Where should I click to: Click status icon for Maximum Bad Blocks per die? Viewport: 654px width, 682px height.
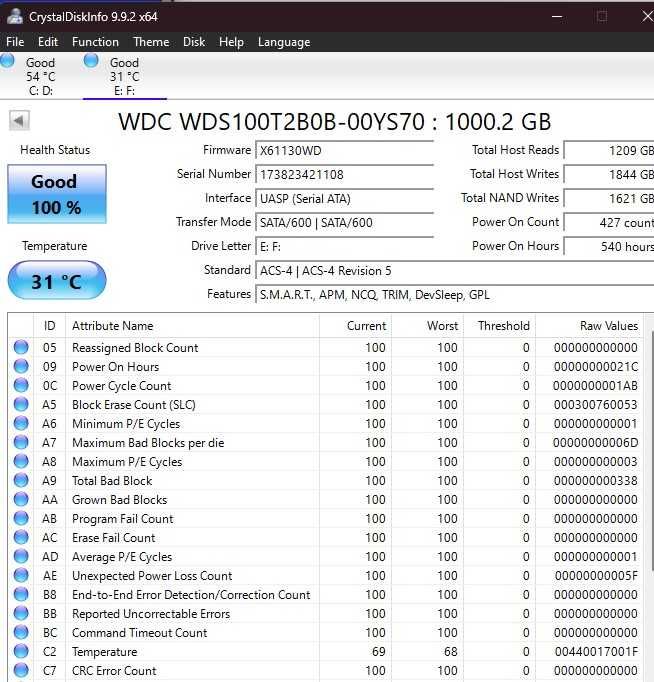(21, 442)
